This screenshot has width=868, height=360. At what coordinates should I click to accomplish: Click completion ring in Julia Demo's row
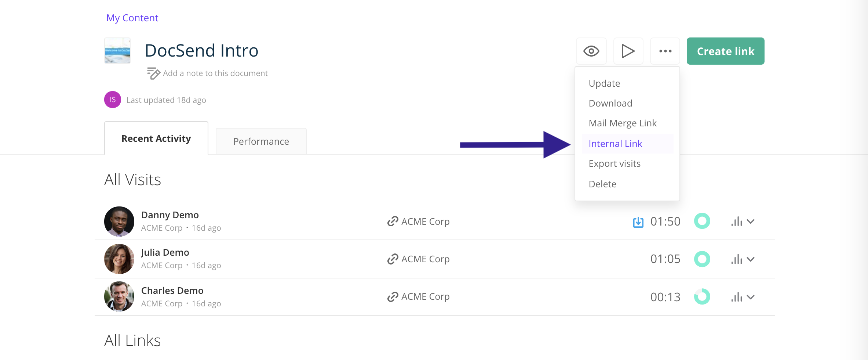702,259
